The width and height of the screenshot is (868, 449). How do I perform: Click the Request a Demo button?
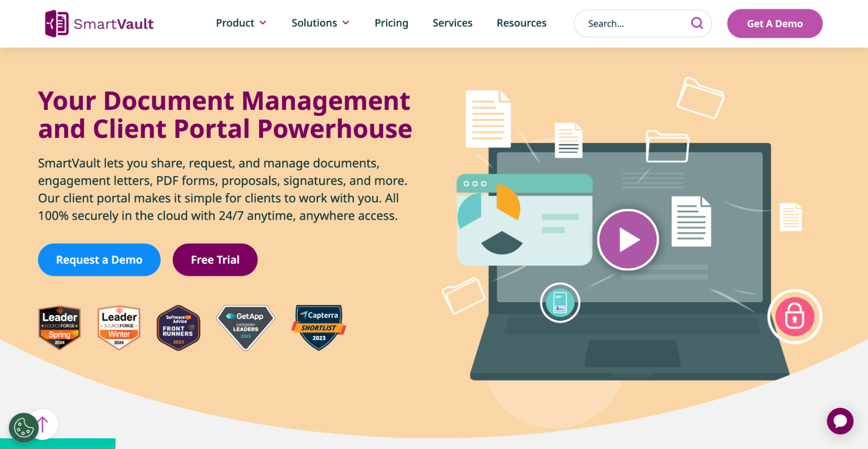coord(99,259)
